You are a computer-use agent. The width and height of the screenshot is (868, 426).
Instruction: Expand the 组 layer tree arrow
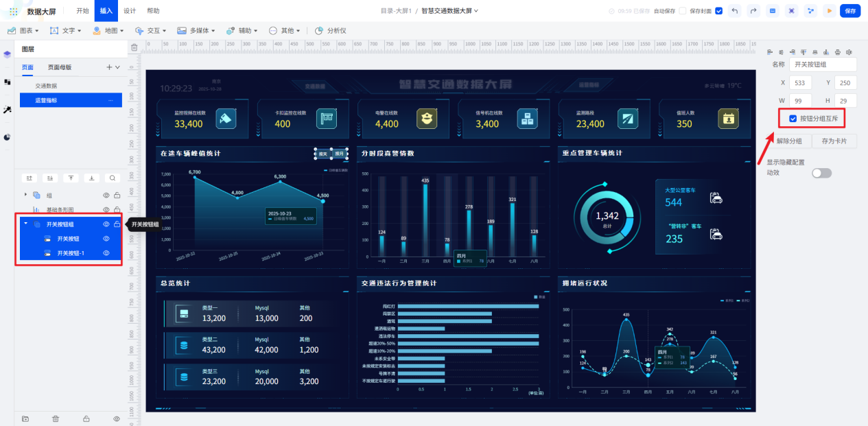pyautogui.click(x=26, y=196)
